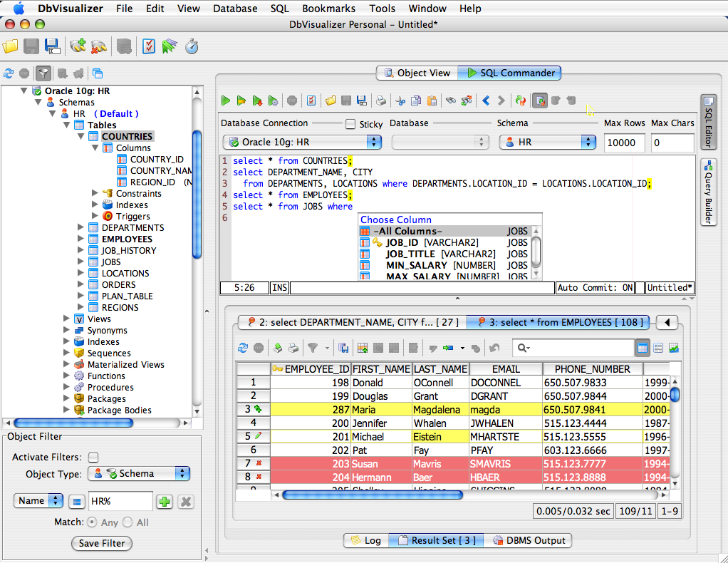Export the result grid with green arrow icon
The height and width of the screenshot is (563, 728).
click(278, 348)
